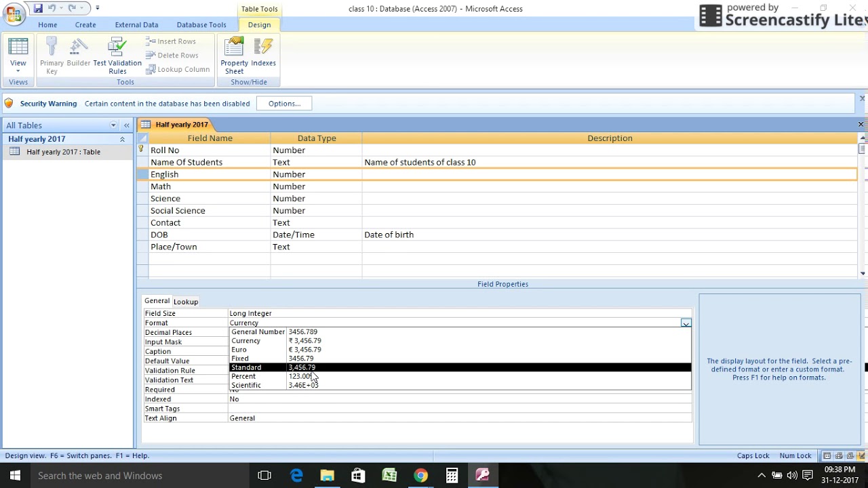
Task: Open the Database Tools tab
Action: tap(201, 24)
